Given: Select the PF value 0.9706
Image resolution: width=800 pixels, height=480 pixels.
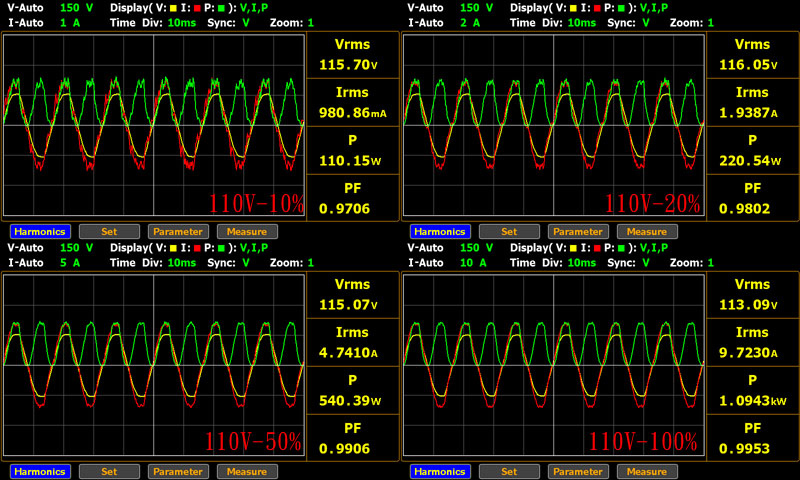Looking at the screenshot, I should tap(344, 209).
